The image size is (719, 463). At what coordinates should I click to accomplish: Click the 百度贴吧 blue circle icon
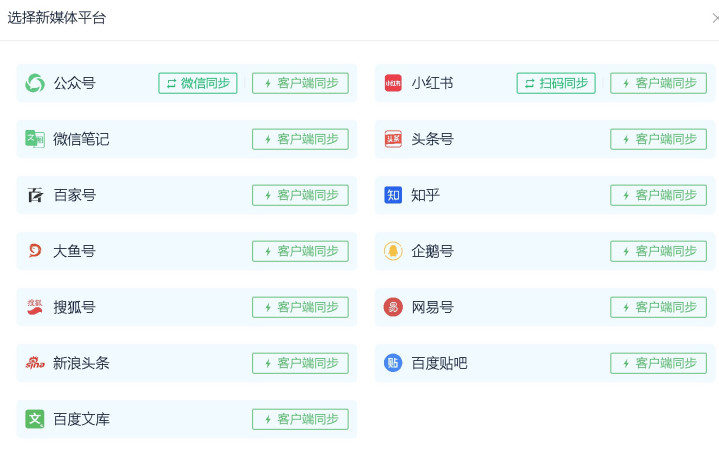393,363
